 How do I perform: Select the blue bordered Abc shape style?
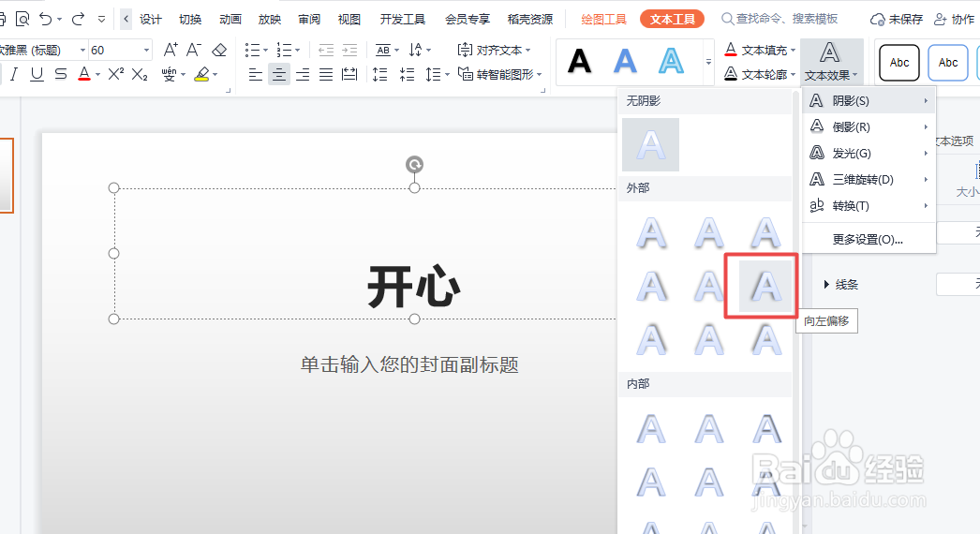coord(948,63)
